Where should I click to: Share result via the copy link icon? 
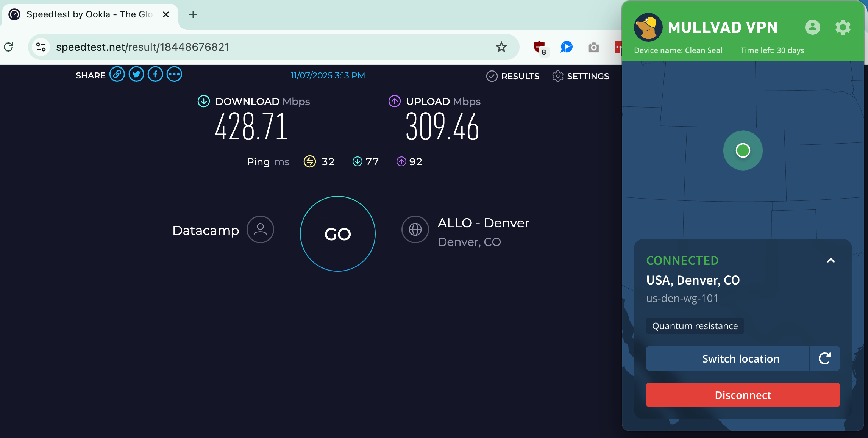click(x=117, y=74)
